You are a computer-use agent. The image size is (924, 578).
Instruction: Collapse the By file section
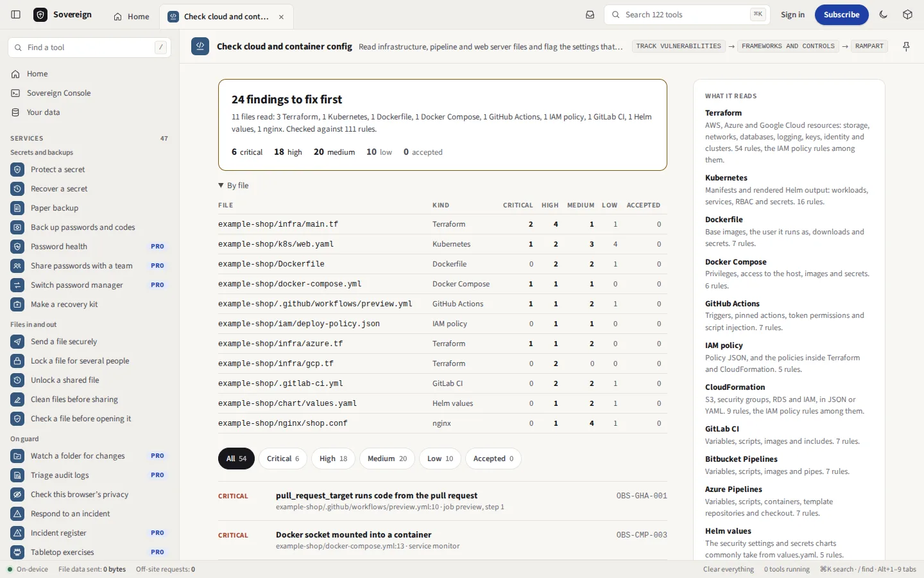coord(234,186)
